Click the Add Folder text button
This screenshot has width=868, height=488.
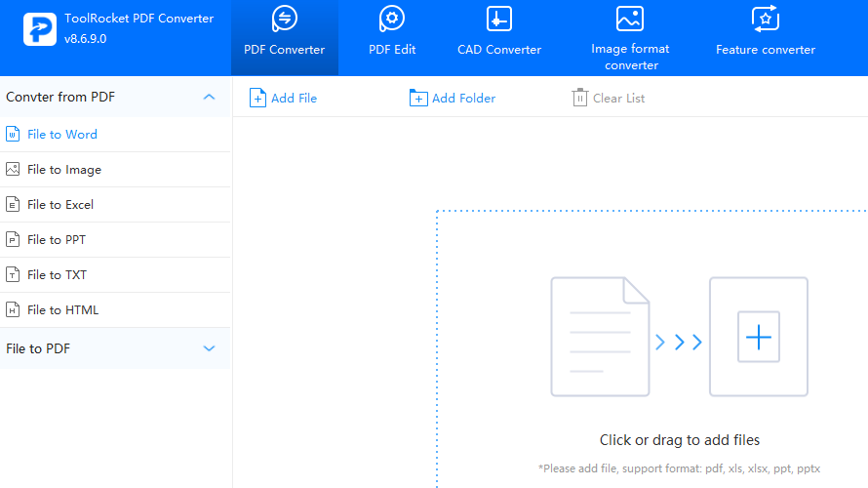tap(464, 98)
